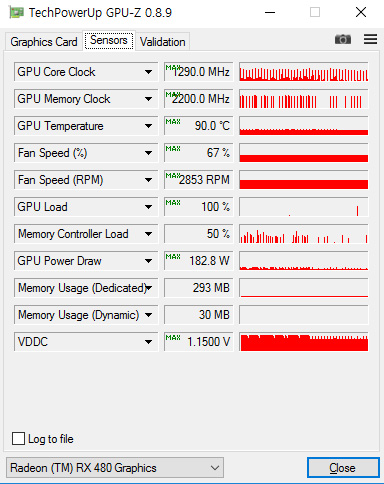This screenshot has width=384, height=484.
Task: Click the GPU Load history graph
Action: pyautogui.click(x=304, y=207)
